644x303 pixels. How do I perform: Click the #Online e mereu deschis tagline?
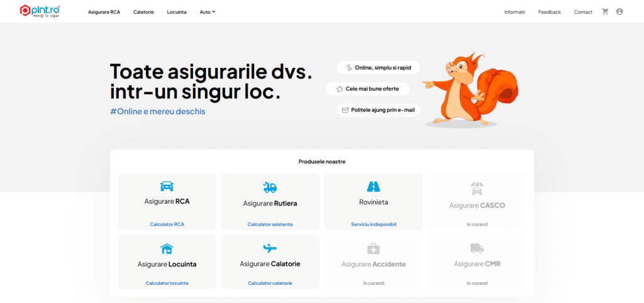point(158,111)
